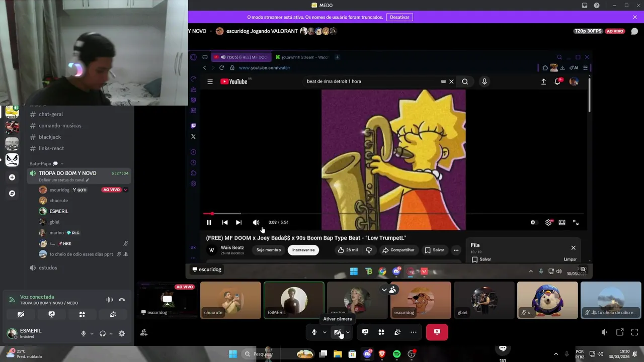644x362 pixels.
Task: Open YouTube notifications bell in stream
Action: (x=557, y=81)
